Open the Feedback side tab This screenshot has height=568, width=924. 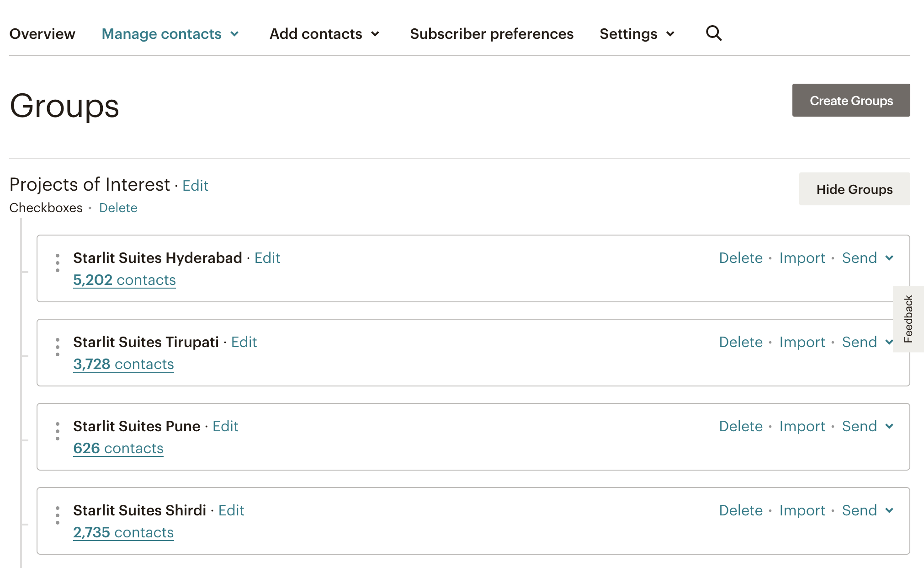(x=908, y=319)
